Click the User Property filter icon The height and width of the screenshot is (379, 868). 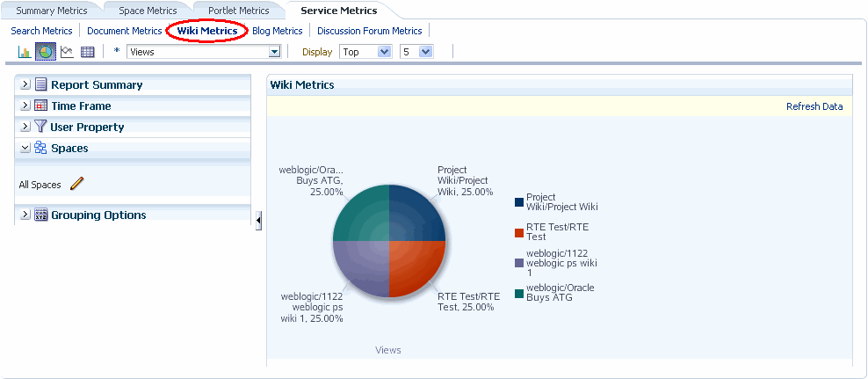point(40,127)
